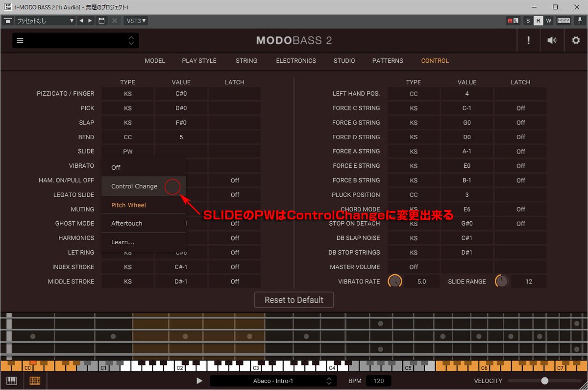588x390 pixels.
Task: Choose Control Change in the popup
Action: tap(144, 186)
